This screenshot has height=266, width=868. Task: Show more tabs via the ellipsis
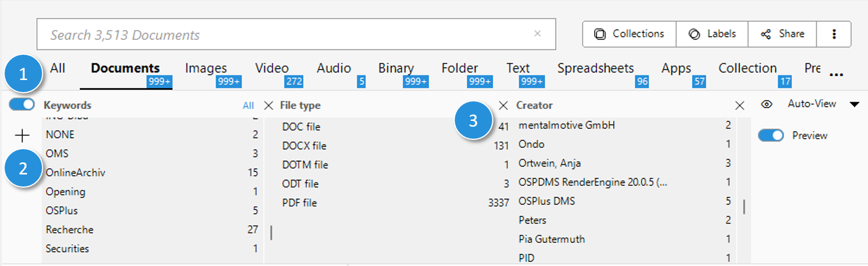(x=837, y=75)
